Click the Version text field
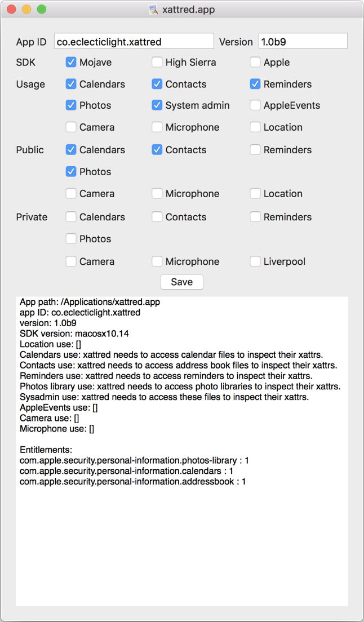364x622 pixels. point(303,42)
